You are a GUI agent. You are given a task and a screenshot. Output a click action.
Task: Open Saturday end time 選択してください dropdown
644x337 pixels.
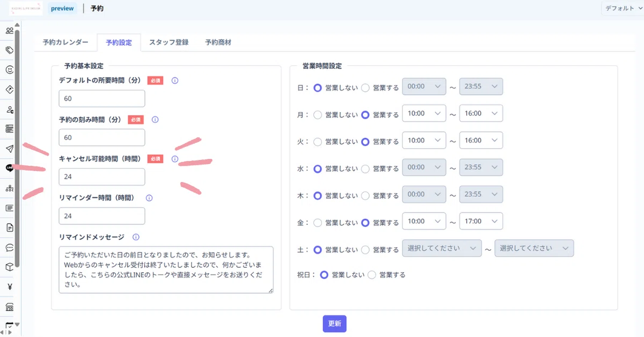(534, 248)
